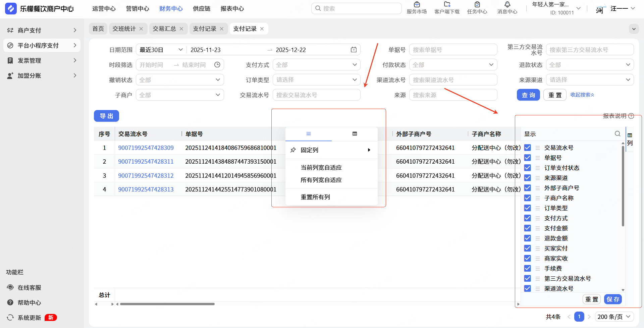Open the 客户端下载 download icon
The image size is (644, 328).
pyautogui.click(x=447, y=4)
